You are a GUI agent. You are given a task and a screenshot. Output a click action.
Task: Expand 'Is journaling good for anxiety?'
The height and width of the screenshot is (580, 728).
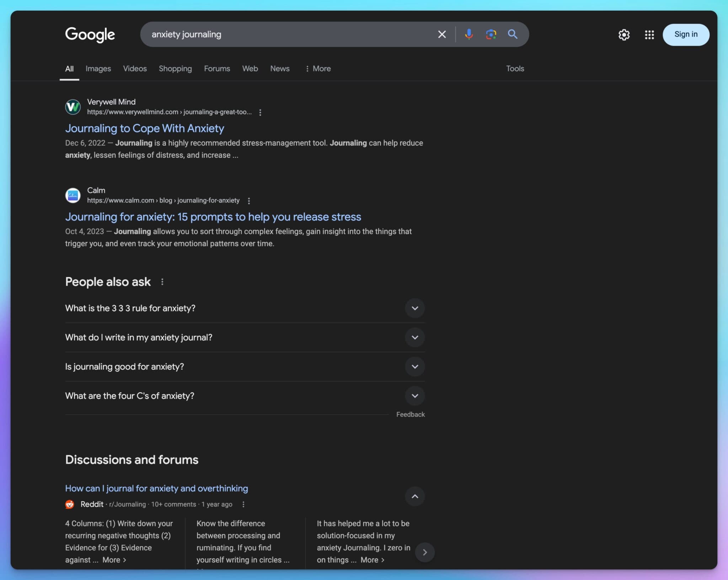click(415, 367)
